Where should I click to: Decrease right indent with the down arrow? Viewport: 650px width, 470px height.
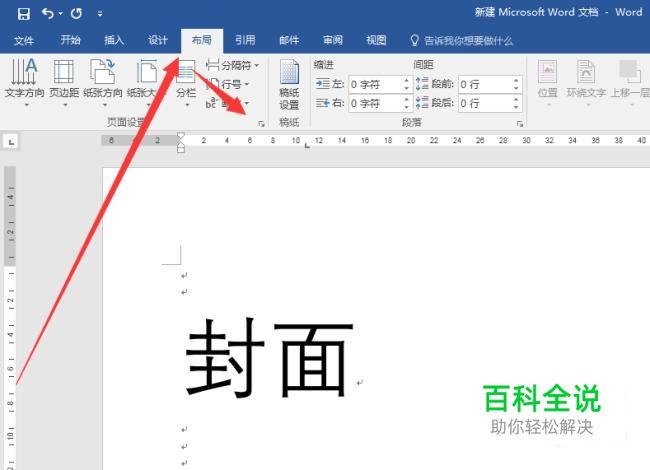tap(407, 107)
